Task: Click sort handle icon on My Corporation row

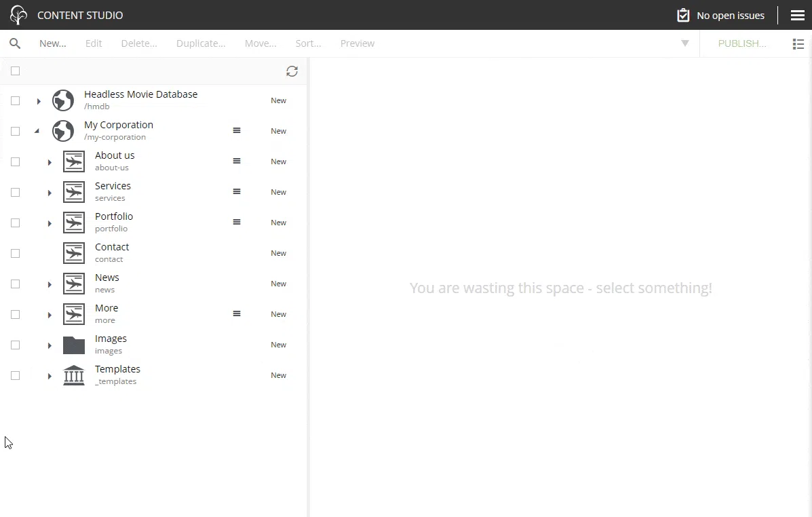Action: coord(237,130)
